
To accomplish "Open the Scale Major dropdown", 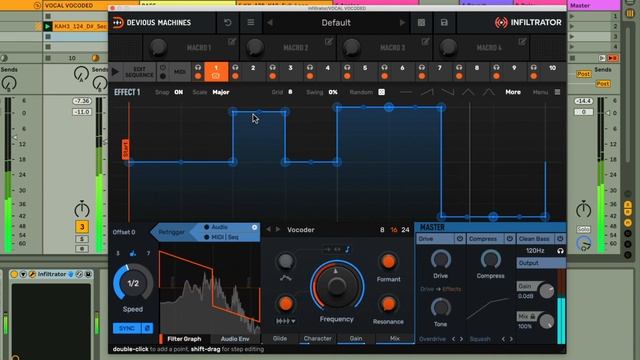I will [221, 92].
